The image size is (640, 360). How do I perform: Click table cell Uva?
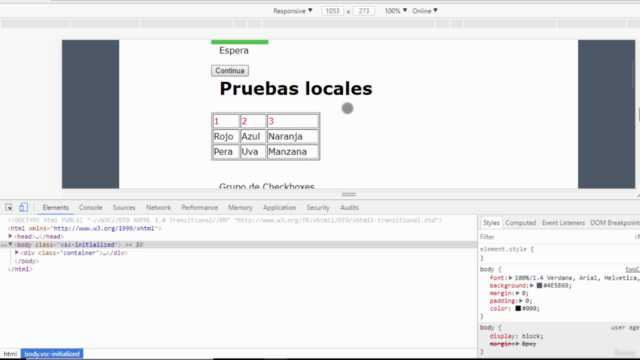point(253,151)
